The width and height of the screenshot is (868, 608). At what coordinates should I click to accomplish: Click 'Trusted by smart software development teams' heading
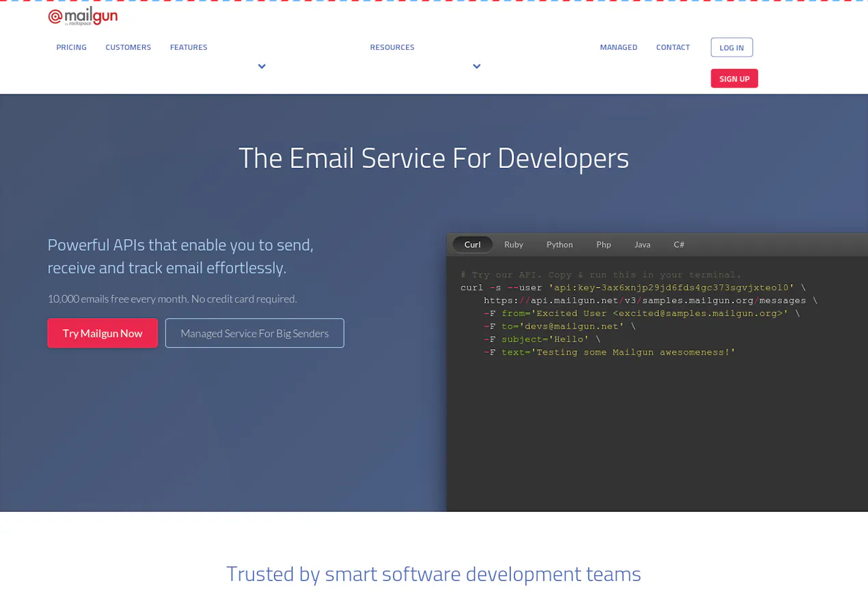coord(434,574)
